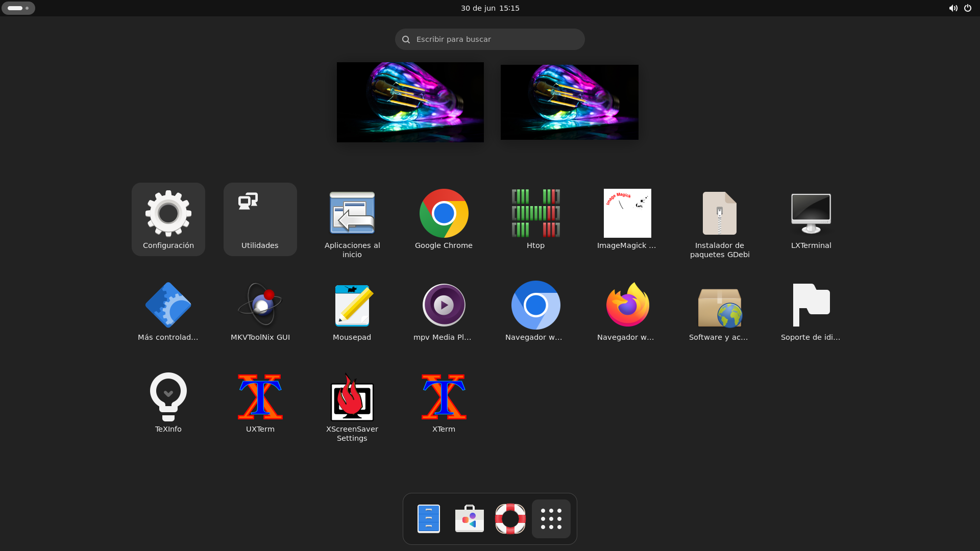This screenshot has height=551, width=980.
Task: Open Configuración settings
Action: 168,219
